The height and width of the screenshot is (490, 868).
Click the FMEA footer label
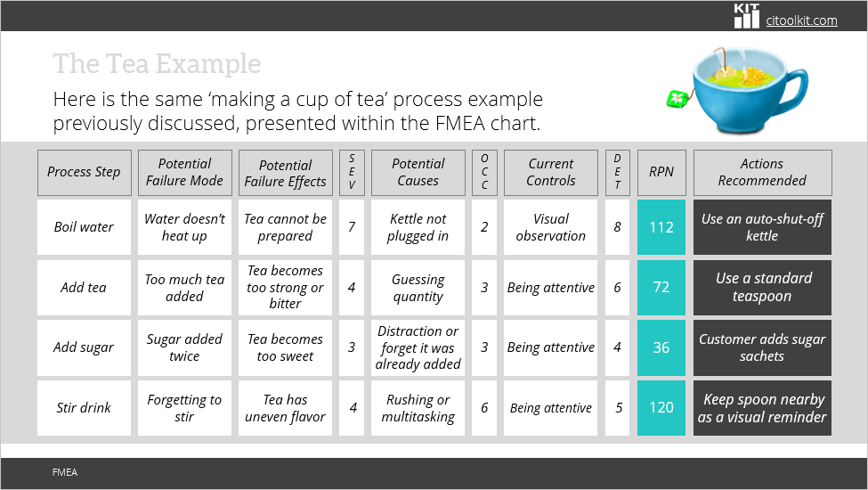[65, 472]
